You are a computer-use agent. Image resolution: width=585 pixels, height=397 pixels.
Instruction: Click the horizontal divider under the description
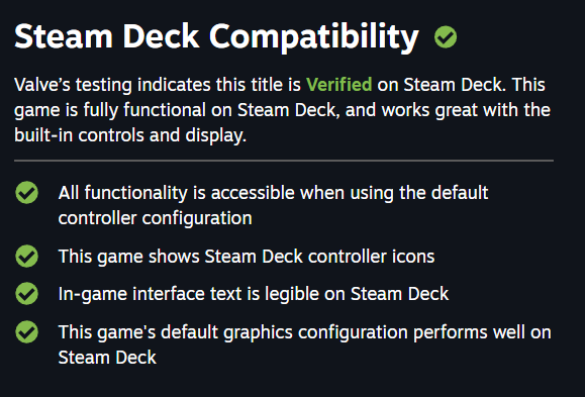coord(284,161)
